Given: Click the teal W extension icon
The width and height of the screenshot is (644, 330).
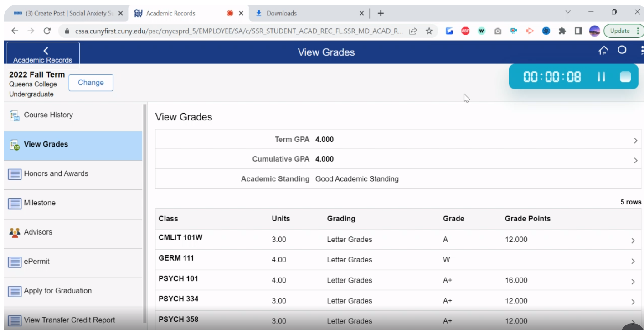Looking at the screenshot, I should click(481, 31).
